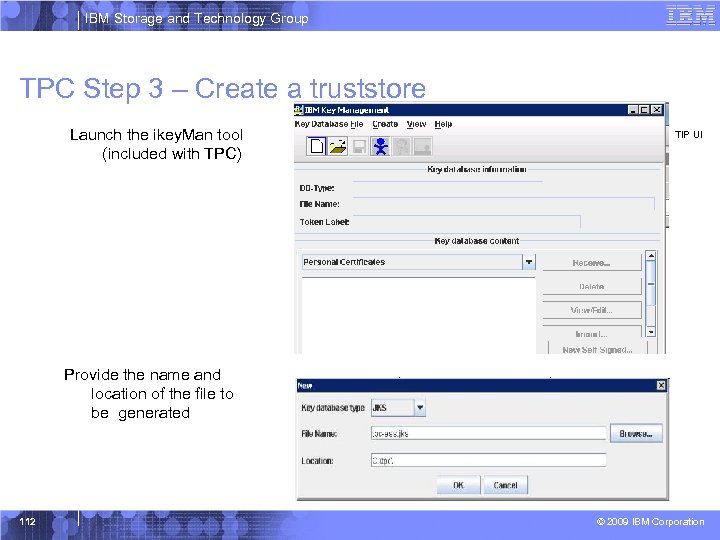The image size is (720, 540).
Task: Click the scrollbar down arrow beside the buttons
Action: [x=651, y=332]
